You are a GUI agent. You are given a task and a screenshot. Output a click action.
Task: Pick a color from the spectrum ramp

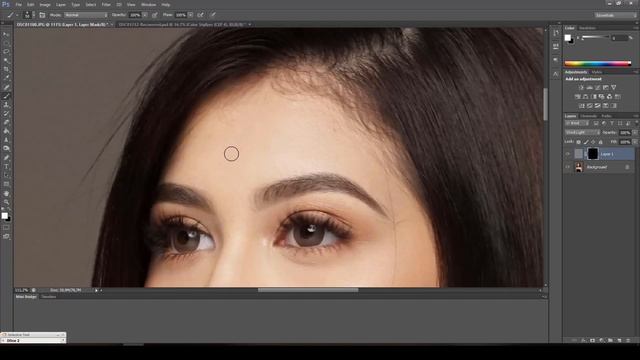(x=598, y=64)
